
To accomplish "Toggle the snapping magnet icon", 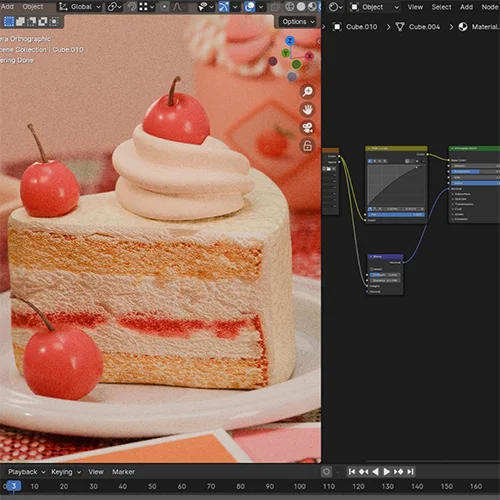I will pyautogui.click(x=132, y=7).
